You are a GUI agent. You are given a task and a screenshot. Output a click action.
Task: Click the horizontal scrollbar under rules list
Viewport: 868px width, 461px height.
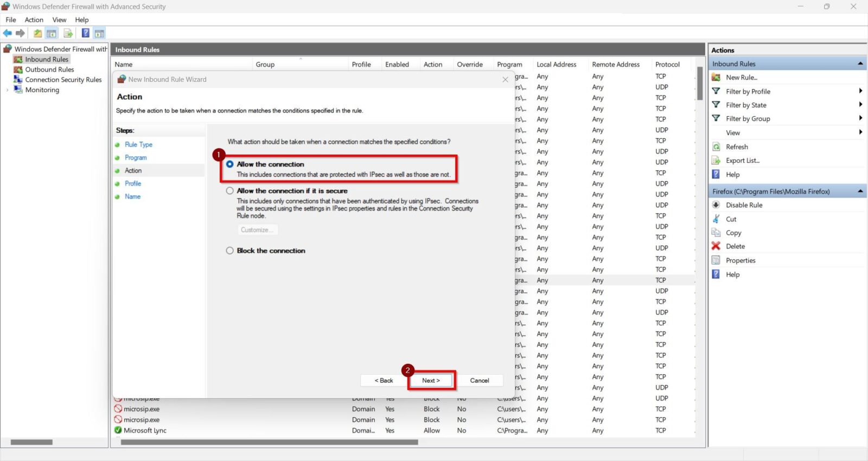269,443
